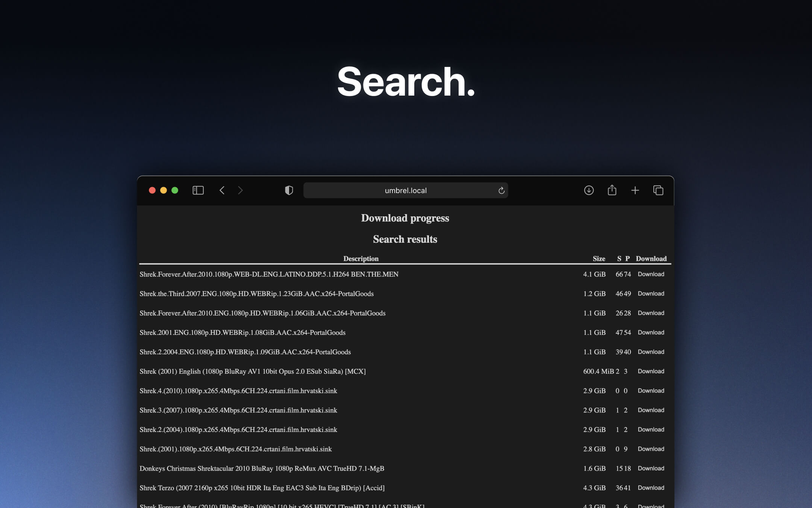Download Shrek.4.(2010) hrvatski.sink release
This screenshot has height=508, width=812.
[651, 391]
